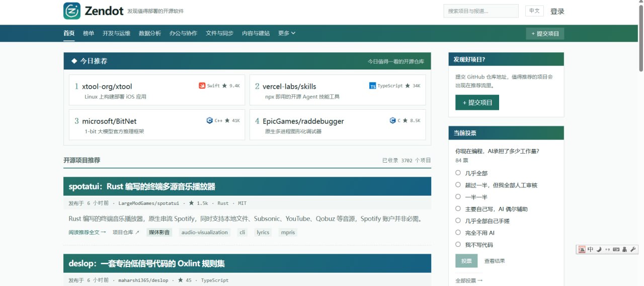
Task: Click 阅读推荐全文 → under spotatui
Action: click(88, 232)
